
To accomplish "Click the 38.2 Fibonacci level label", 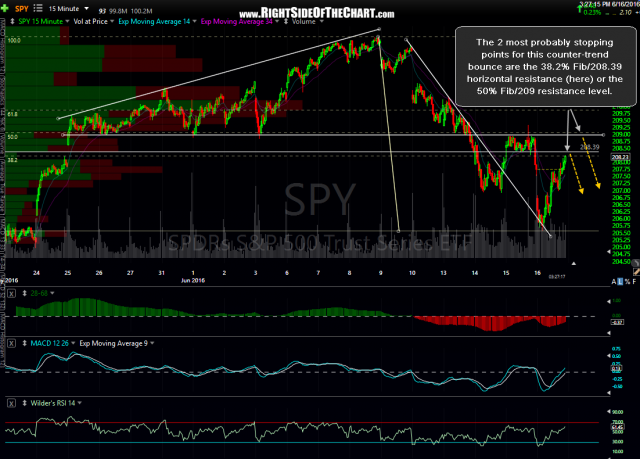I will pos(12,160).
